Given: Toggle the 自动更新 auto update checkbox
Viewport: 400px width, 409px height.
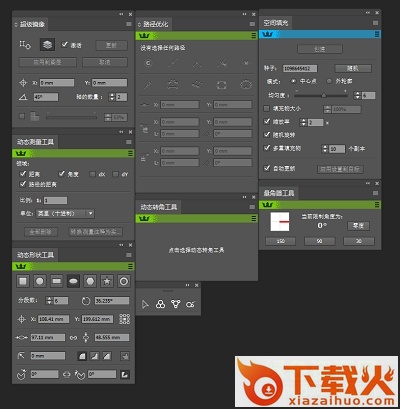Looking at the screenshot, I should tap(267, 168).
